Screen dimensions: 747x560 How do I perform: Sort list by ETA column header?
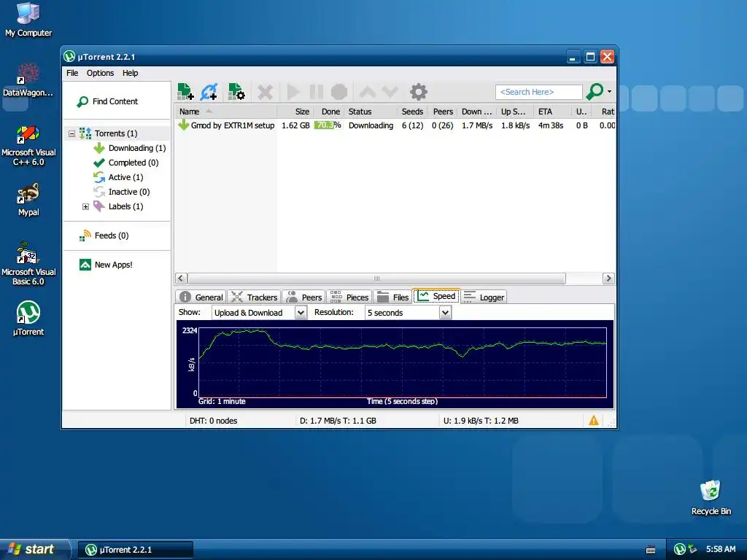[x=553, y=112]
